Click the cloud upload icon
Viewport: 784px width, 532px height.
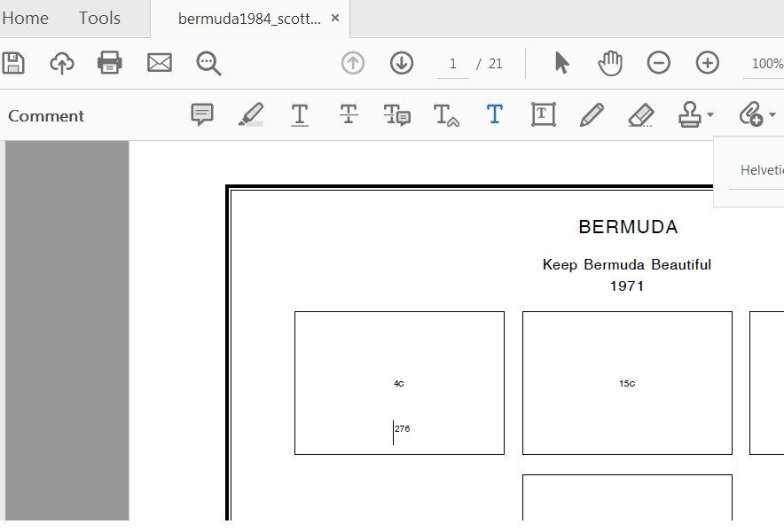[x=61, y=63]
